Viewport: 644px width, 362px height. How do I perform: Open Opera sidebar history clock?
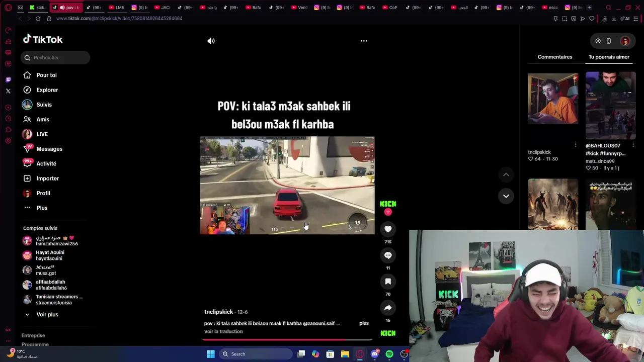click(x=8, y=119)
